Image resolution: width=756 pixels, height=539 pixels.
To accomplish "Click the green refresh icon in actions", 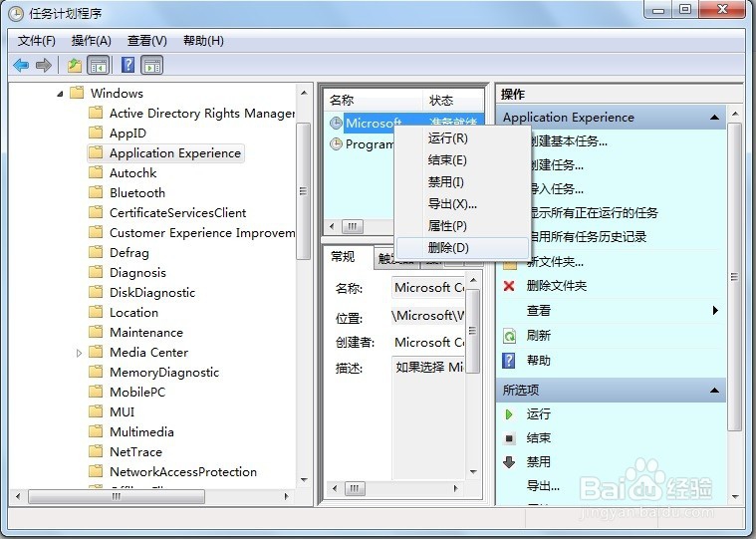I will pos(509,336).
